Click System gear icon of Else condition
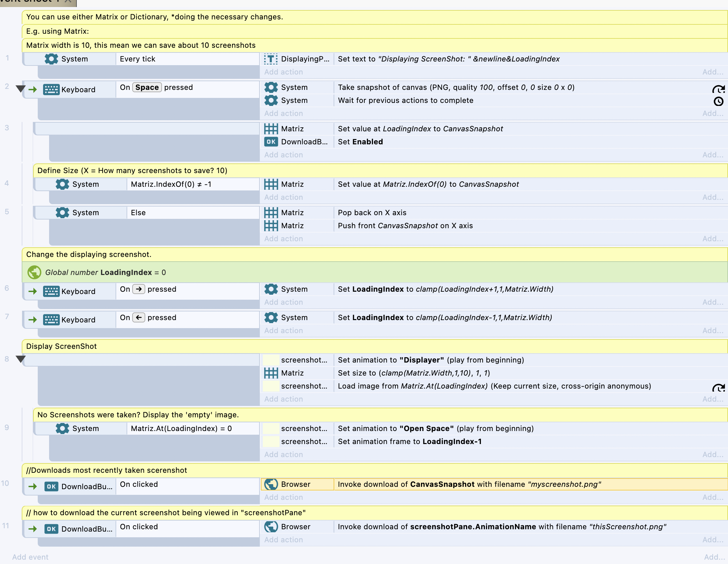 [x=62, y=213]
